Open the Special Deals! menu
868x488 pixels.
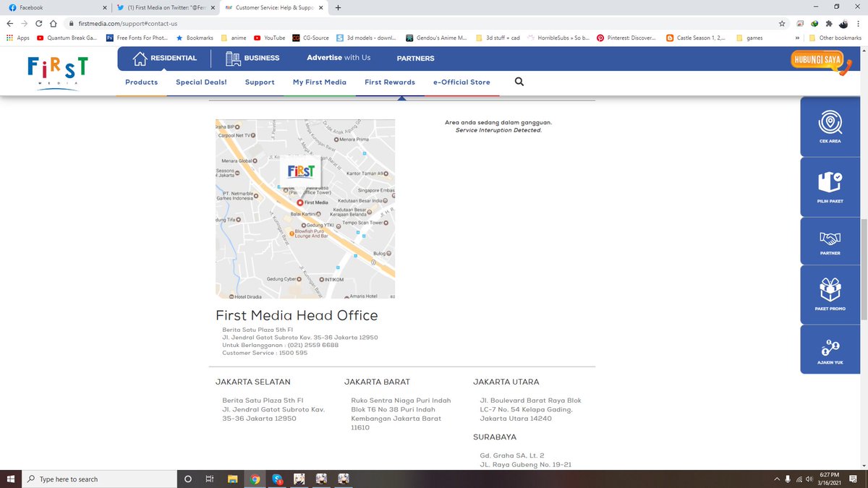tap(201, 82)
